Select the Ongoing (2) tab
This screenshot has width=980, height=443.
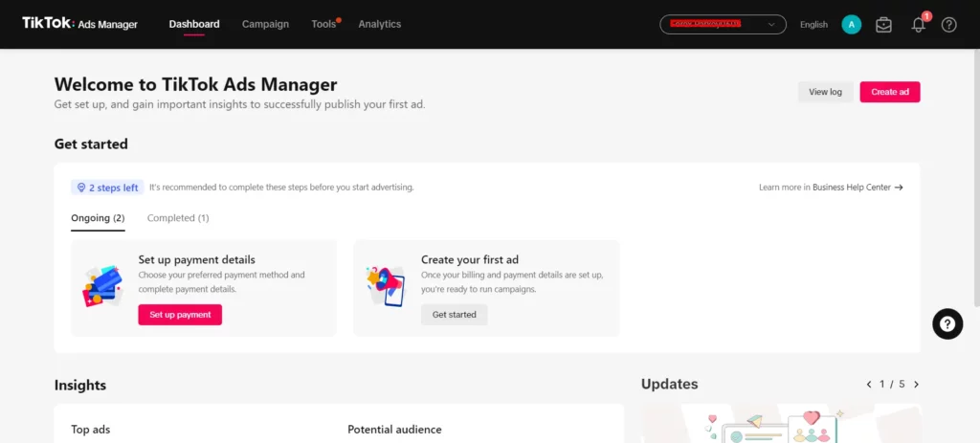[x=98, y=218]
